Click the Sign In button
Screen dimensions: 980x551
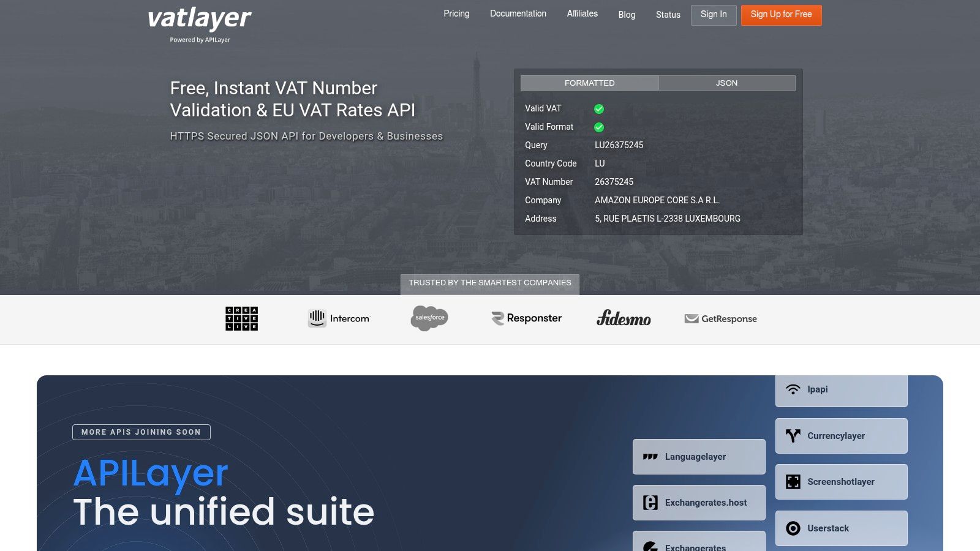pyautogui.click(x=714, y=15)
